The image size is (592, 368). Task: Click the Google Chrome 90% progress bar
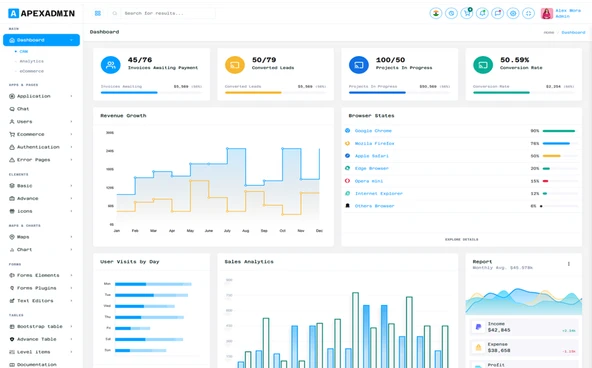[560, 131]
